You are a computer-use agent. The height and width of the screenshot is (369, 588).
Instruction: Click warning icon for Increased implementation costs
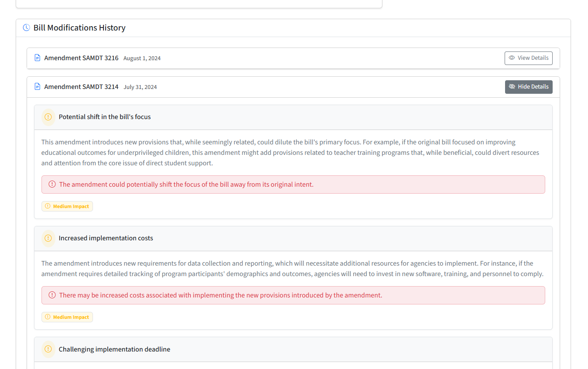tap(48, 238)
